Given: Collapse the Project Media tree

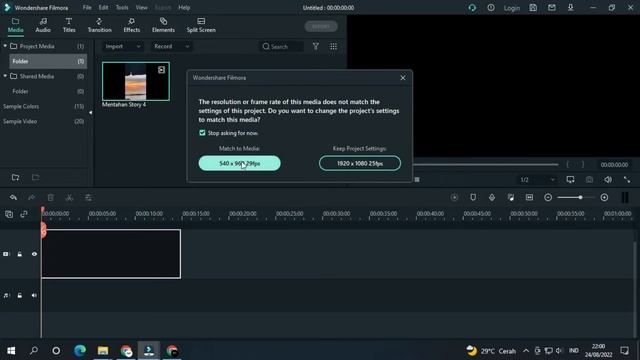Looking at the screenshot, I should point(5,46).
